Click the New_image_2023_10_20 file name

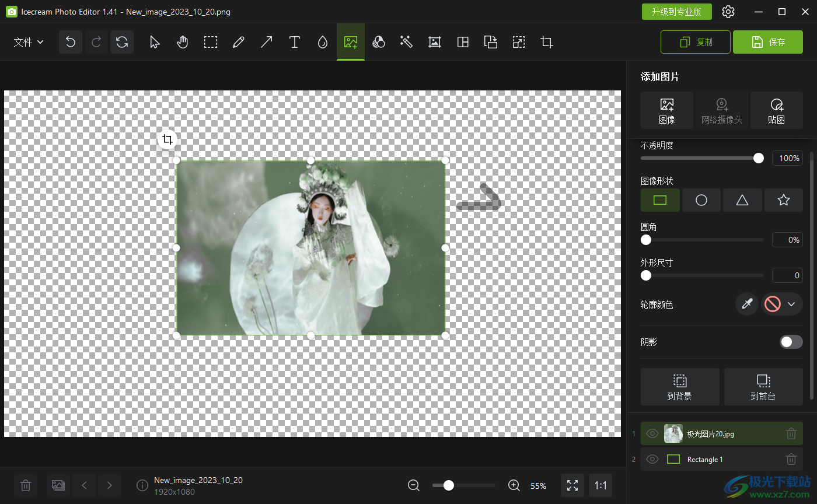[x=198, y=480]
